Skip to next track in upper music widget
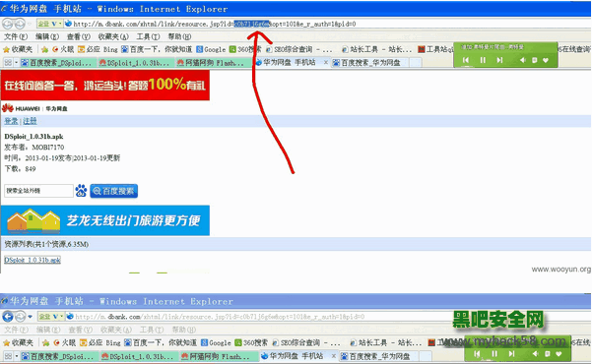The width and height of the screenshot is (592, 364). pos(499,60)
